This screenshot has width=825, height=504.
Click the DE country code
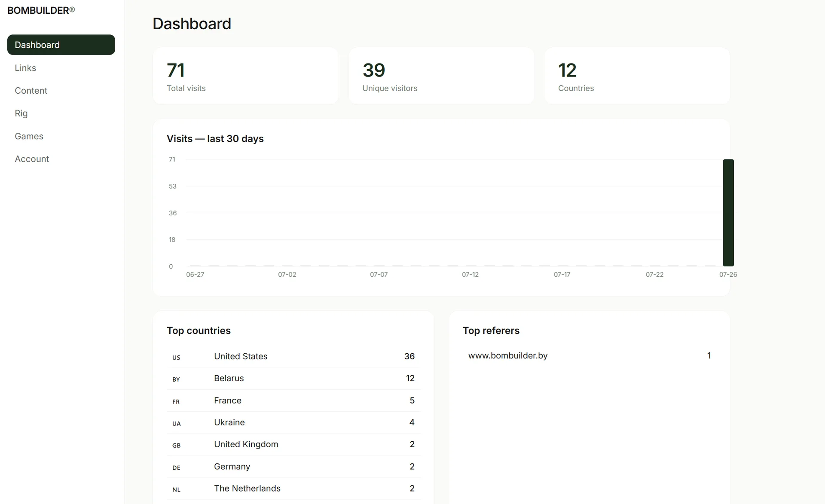pos(176,468)
